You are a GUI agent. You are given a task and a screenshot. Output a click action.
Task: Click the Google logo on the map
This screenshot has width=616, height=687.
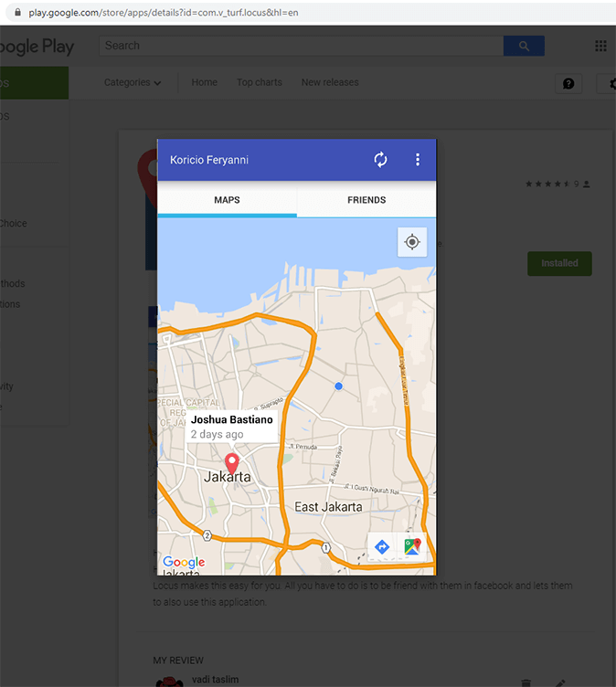(184, 562)
